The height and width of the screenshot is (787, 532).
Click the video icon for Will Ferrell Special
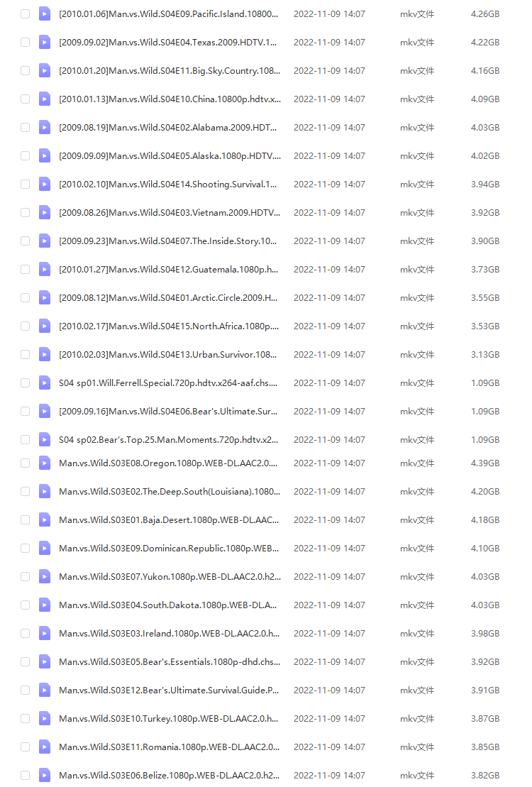pos(45,383)
